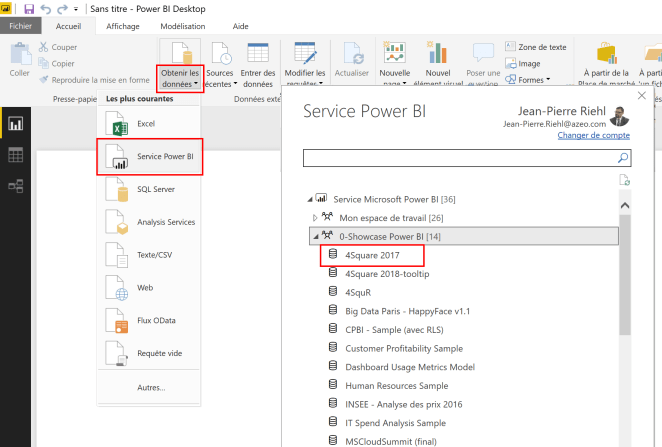Open the Report view in left sidebar
Viewport: 662px width, 447px height.
pos(16,124)
